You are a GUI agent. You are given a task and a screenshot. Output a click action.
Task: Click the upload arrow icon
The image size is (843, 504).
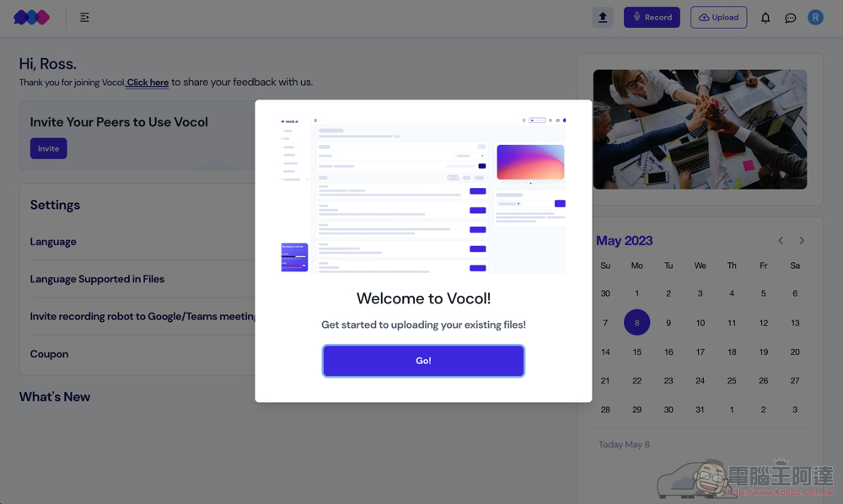click(x=603, y=17)
